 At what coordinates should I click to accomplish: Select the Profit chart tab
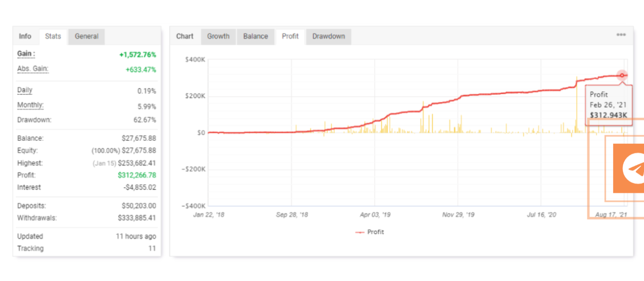(x=290, y=36)
